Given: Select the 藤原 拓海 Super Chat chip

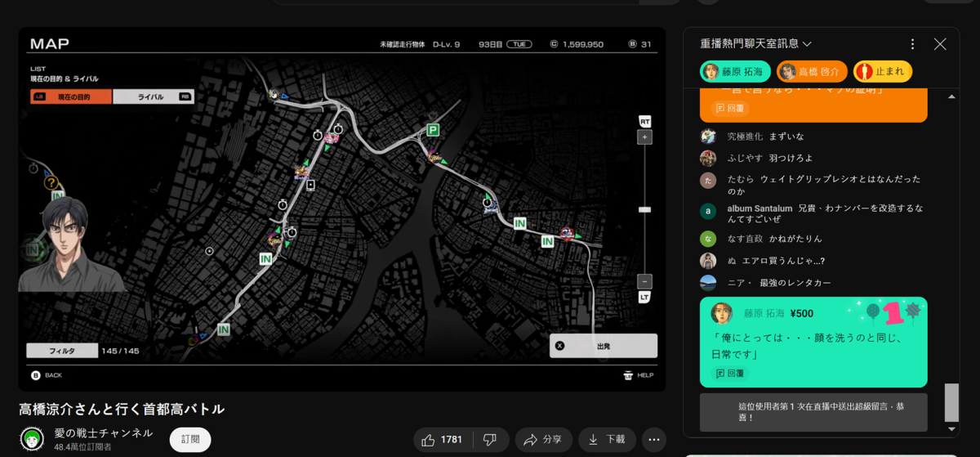Looking at the screenshot, I should [733, 72].
